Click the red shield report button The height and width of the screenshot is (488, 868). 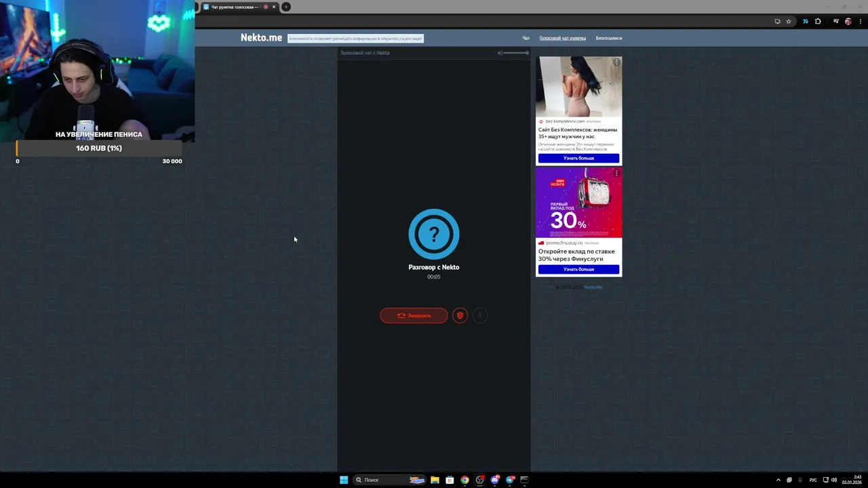pos(460,315)
